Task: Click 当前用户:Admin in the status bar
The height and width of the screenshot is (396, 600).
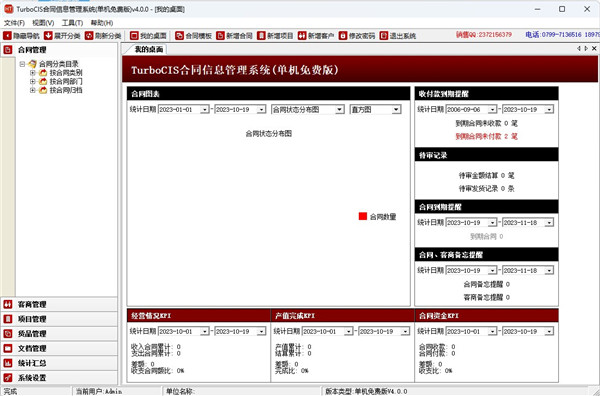Action: tap(99, 391)
